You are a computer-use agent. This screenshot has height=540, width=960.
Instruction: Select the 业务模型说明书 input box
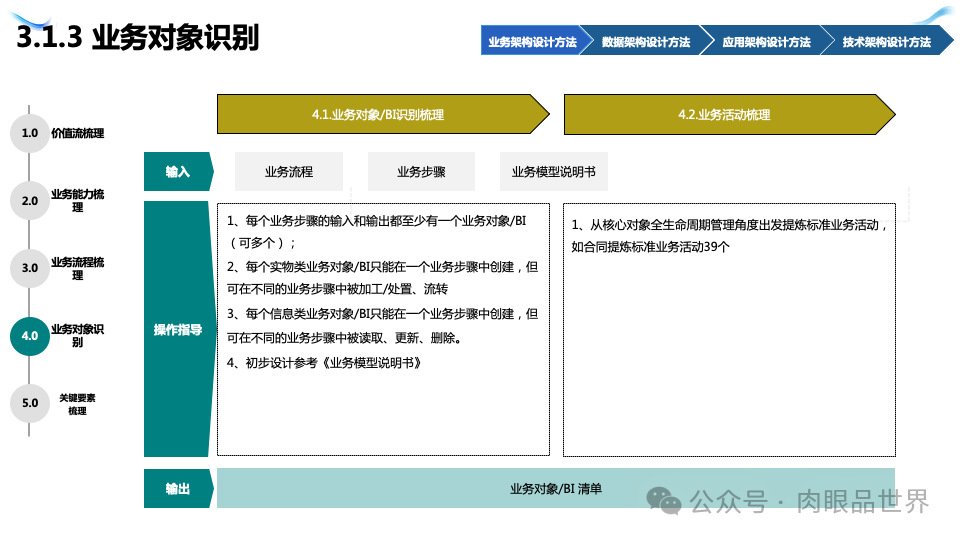click(x=553, y=171)
